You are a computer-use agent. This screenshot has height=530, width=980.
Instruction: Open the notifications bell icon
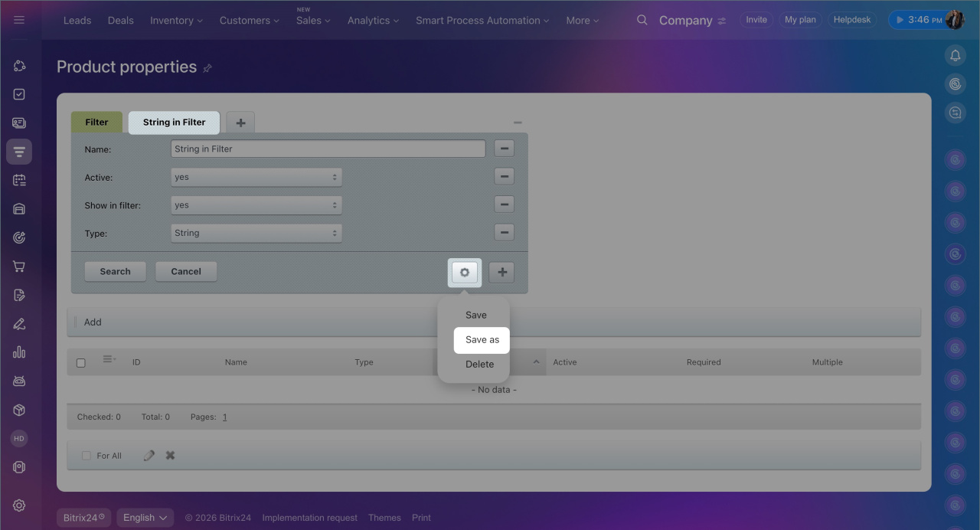955,55
